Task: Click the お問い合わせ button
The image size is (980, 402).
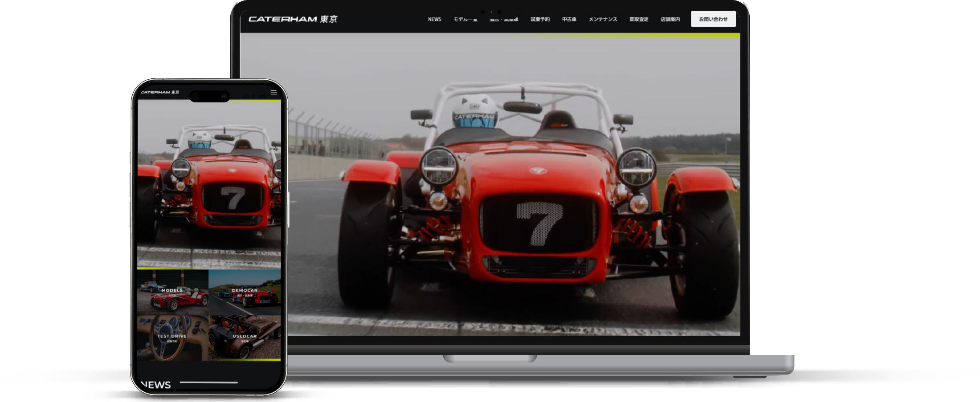Action: coord(713,19)
